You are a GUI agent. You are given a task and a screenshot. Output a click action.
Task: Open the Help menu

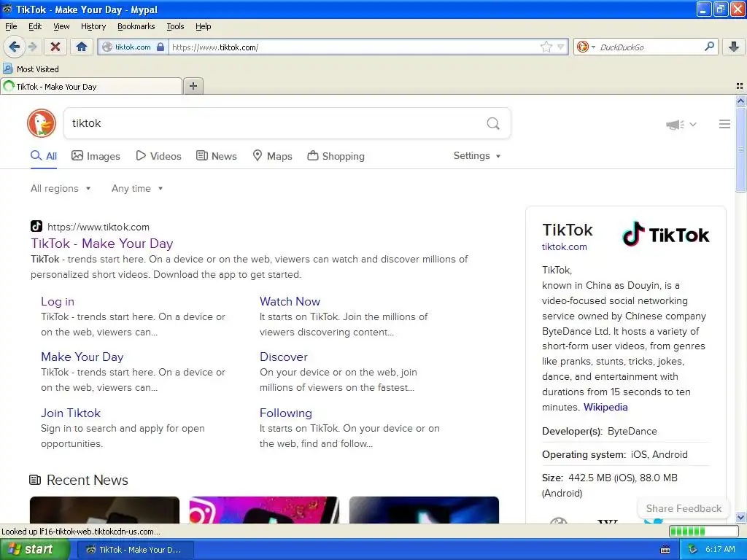[204, 26]
